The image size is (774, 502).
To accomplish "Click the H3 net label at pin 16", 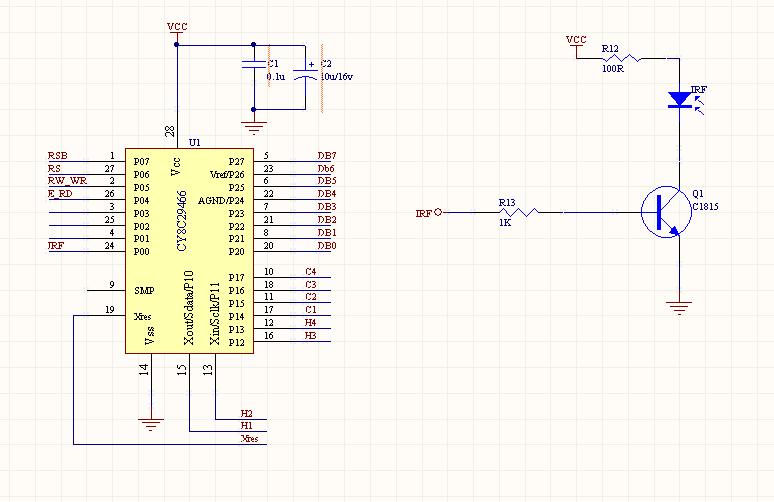I will tap(310, 336).
